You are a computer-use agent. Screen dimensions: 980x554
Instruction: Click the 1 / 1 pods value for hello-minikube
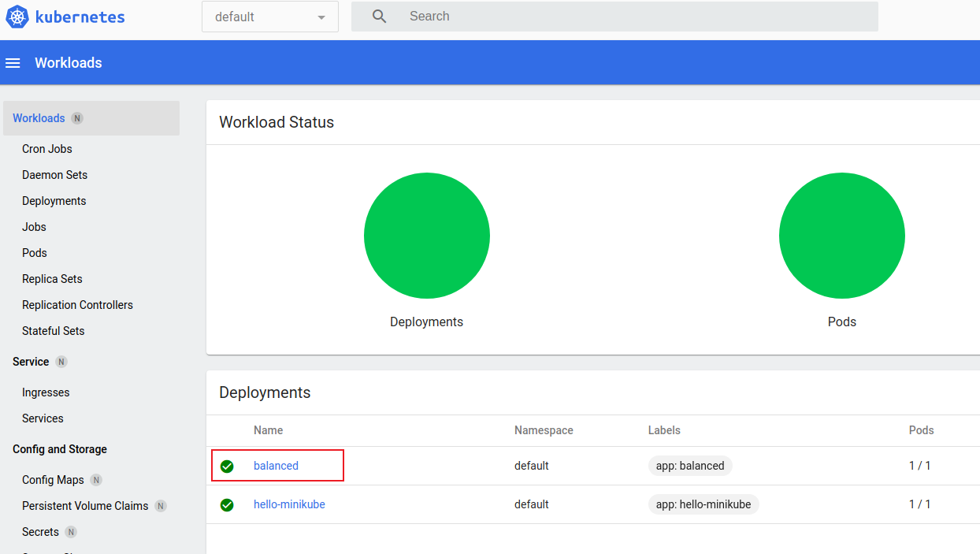pos(919,504)
